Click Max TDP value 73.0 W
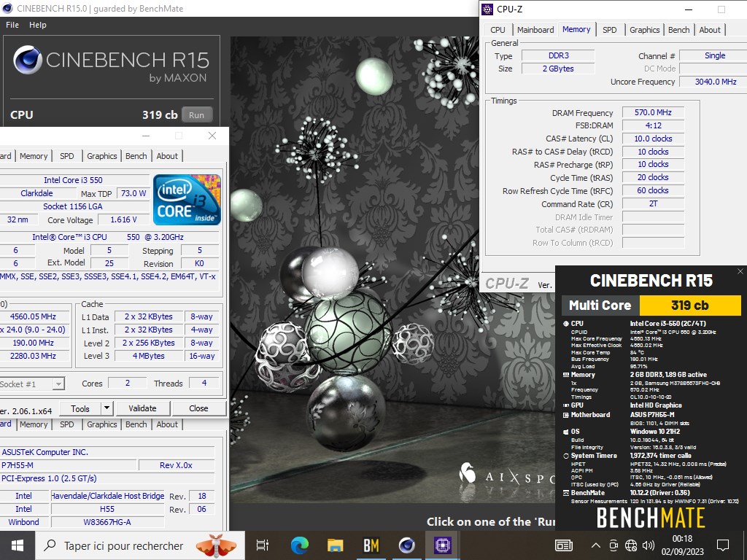The height and width of the screenshot is (560, 747). 133,193
